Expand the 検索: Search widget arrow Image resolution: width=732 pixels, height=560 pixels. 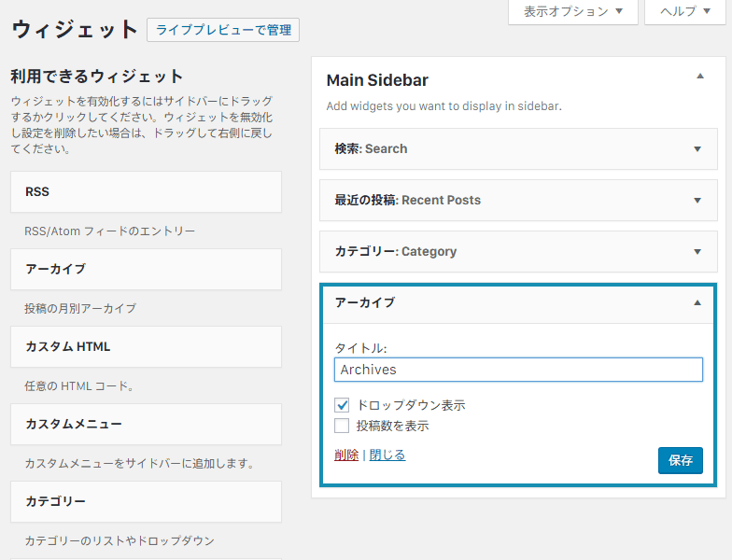[697, 149]
